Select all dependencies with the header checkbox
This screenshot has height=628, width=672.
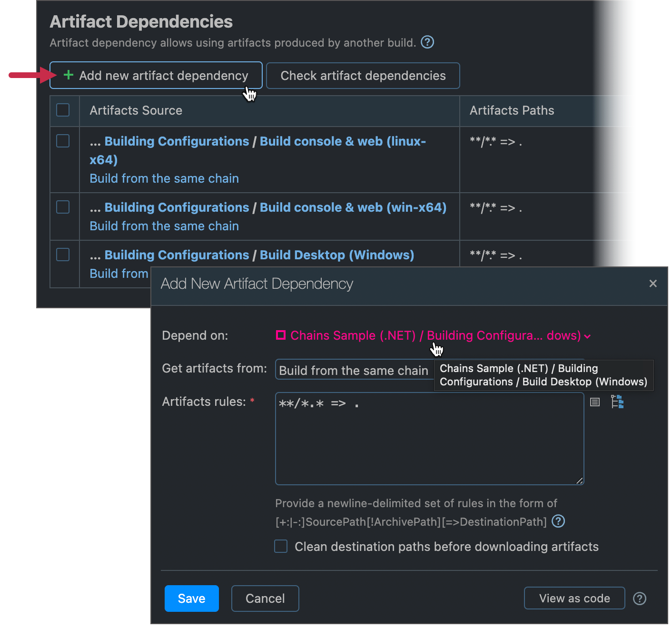click(63, 110)
